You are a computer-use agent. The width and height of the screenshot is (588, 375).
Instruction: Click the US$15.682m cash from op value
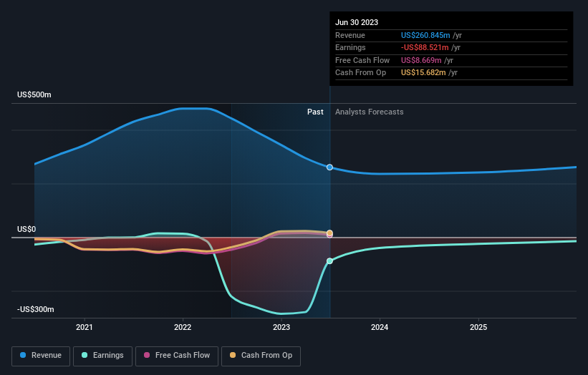[x=423, y=73]
